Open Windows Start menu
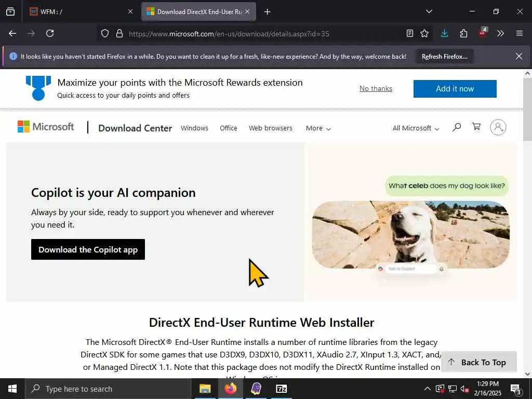Viewport: 532px width, 399px height. click(x=12, y=389)
